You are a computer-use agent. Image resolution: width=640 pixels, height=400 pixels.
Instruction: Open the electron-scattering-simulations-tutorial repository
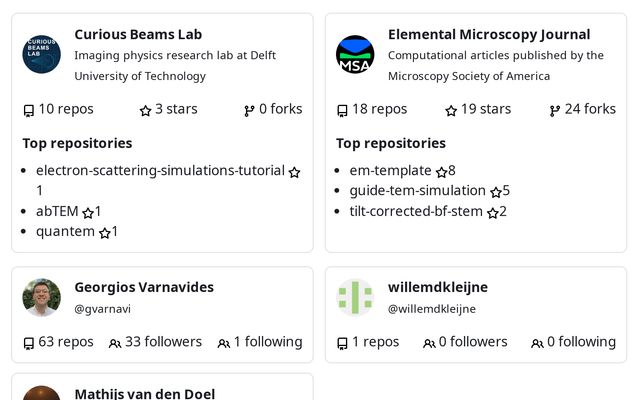coord(160,170)
